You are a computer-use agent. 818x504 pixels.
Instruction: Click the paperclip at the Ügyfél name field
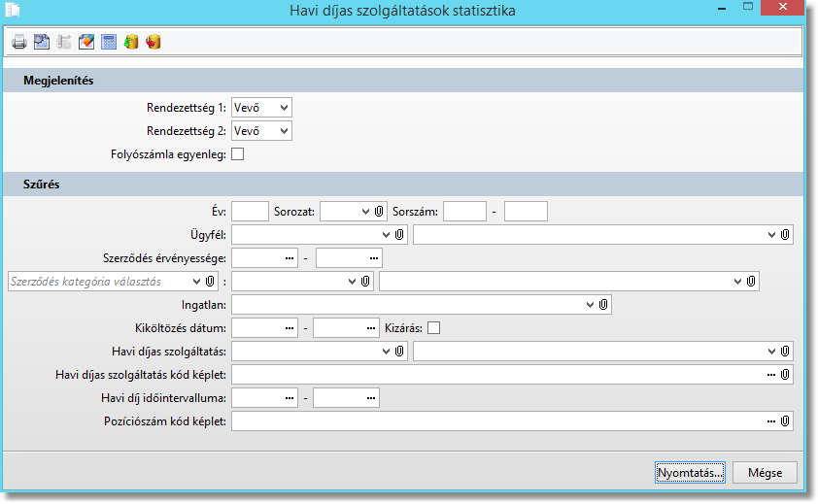[785, 235]
